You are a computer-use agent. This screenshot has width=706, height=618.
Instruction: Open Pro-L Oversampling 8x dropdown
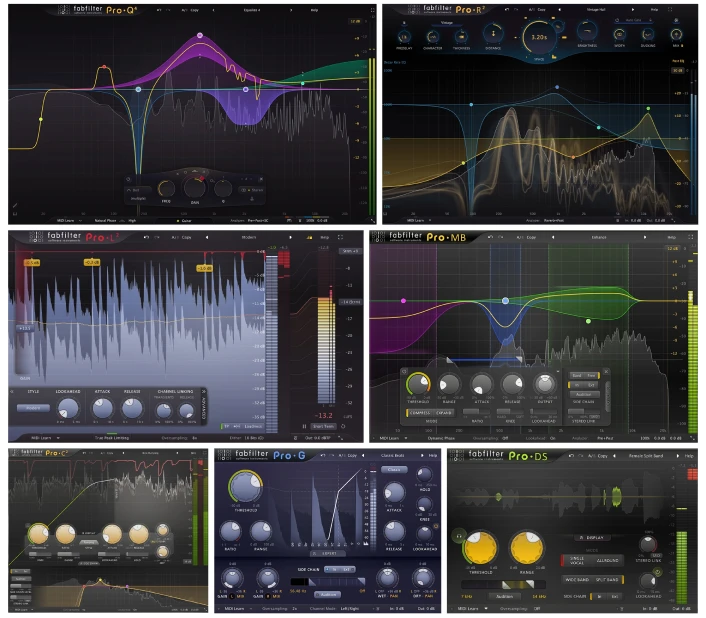180,438
